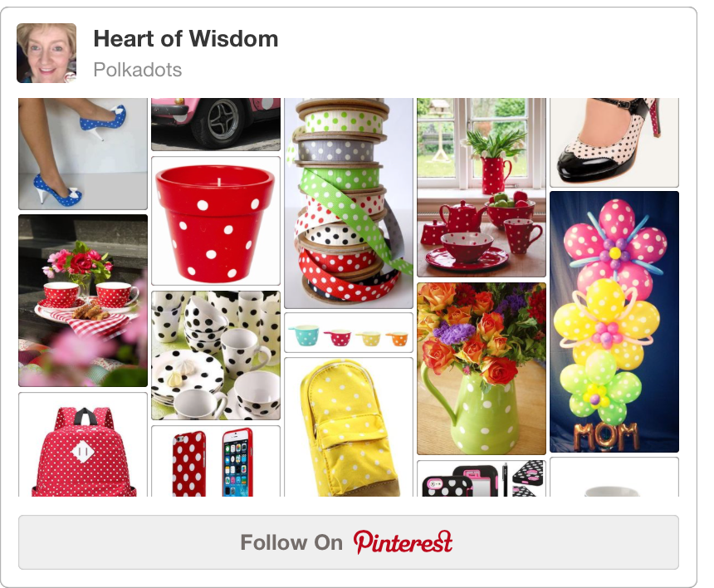Open the colorful measuring cups pin
714x588 pixels.
[349, 332]
